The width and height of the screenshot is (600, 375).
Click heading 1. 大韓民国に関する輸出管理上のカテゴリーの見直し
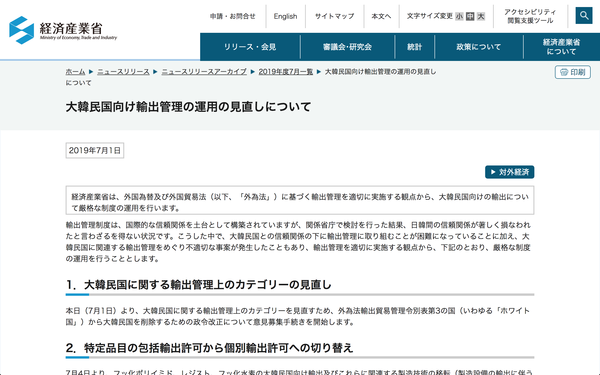coord(198,285)
